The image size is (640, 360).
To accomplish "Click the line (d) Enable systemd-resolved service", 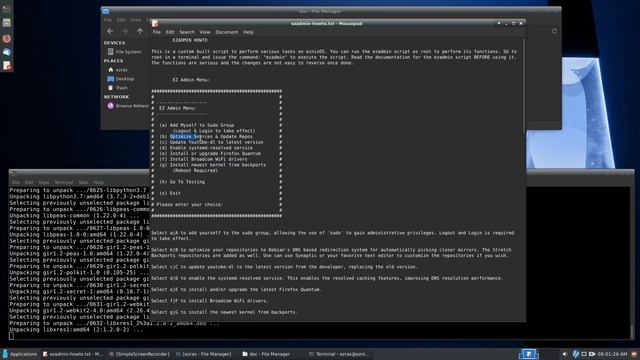I will 206,148.
